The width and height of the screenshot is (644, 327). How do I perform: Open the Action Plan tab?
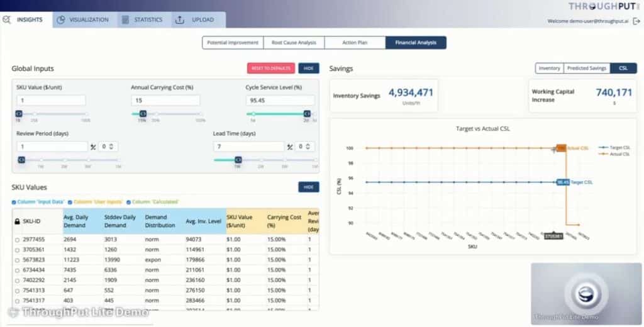pyautogui.click(x=355, y=43)
